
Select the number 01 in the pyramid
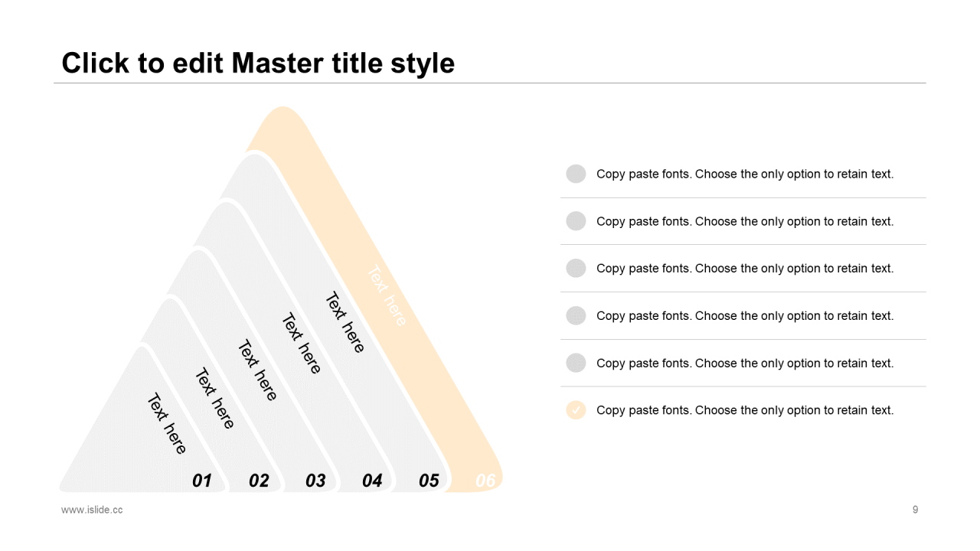pyautogui.click(x=202, y=481)
